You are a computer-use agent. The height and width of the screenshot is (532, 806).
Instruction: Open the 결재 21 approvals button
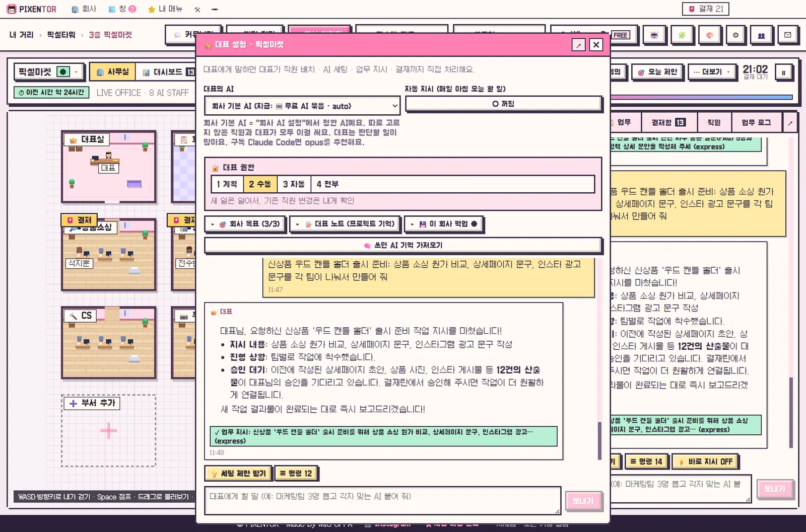point(706,9)
